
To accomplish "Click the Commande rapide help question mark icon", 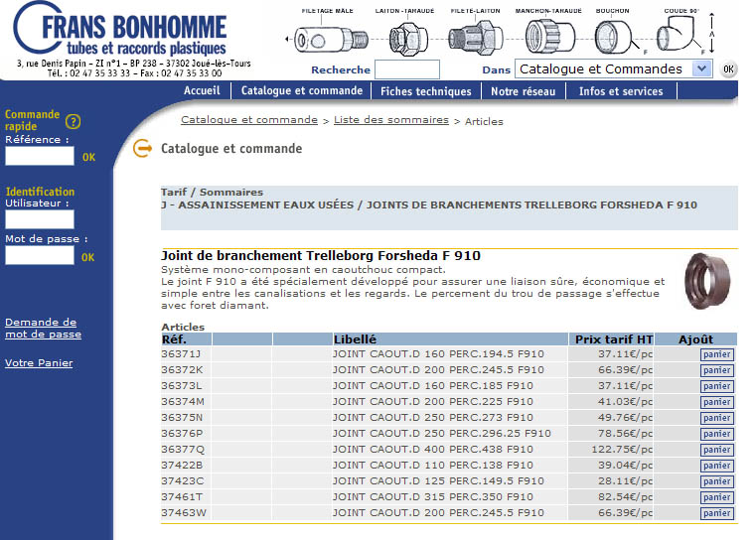I will 73,121.
